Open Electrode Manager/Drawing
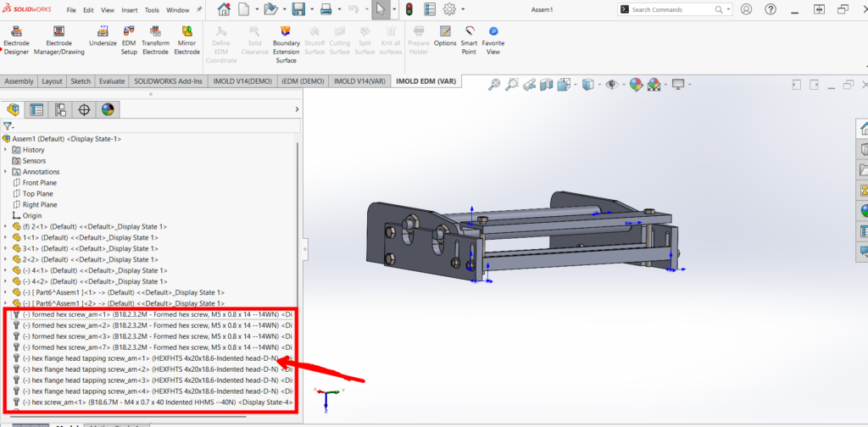 click(59, 40)
